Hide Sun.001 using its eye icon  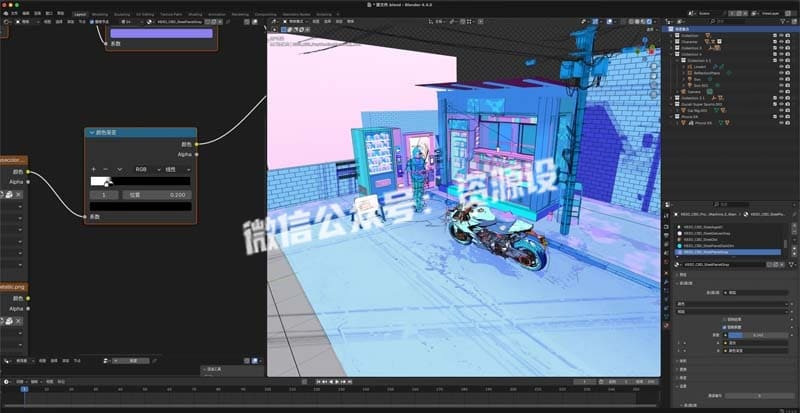click(x=781, y=85)
